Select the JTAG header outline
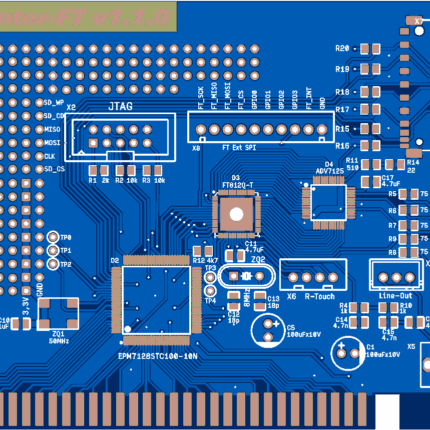Screen dimensions: 430x430 pyautogui.click(x=120, y=137)
